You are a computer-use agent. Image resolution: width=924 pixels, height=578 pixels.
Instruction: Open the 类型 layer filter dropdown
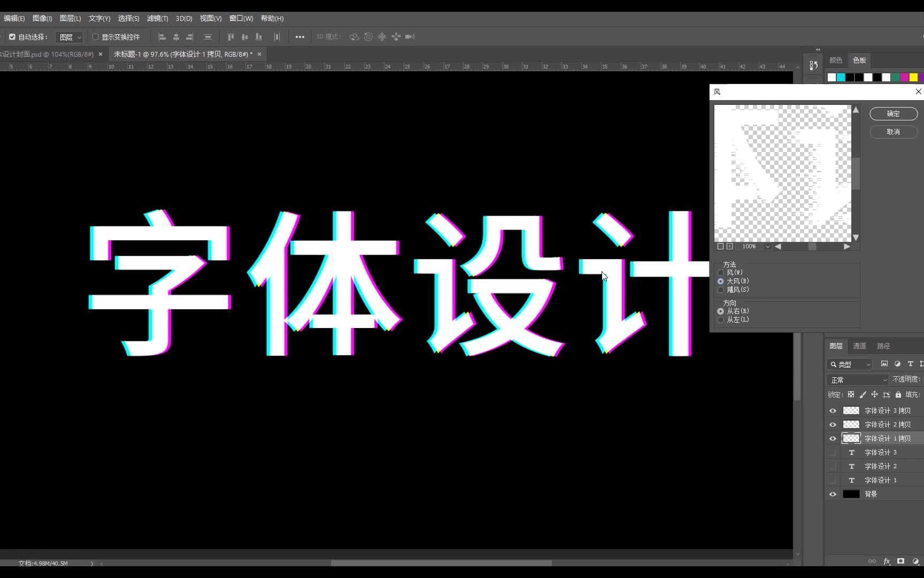coord(850,364)
